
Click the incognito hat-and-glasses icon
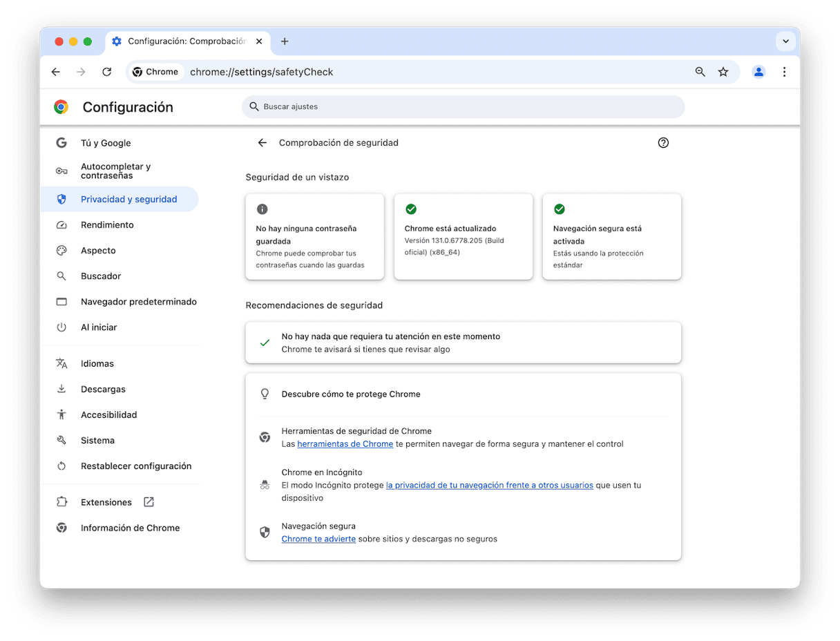pos(265,485)
